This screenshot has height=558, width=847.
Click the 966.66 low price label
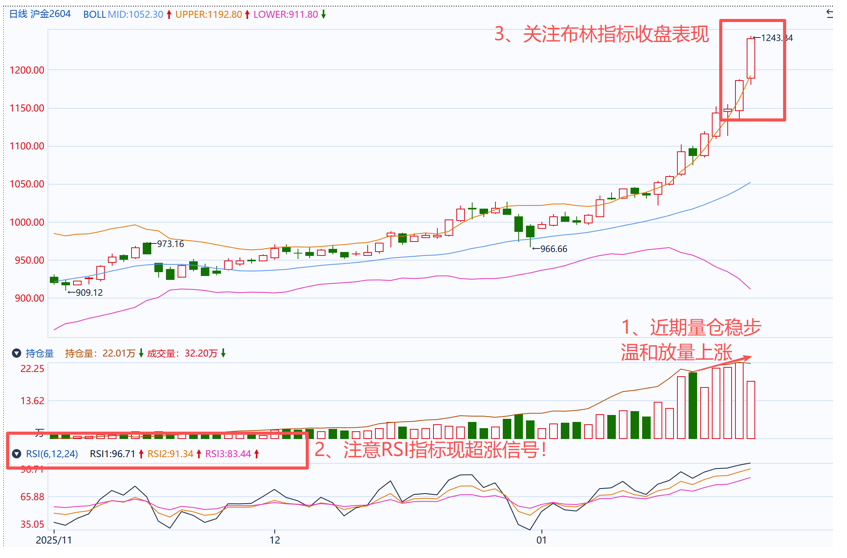click(554, 249)
